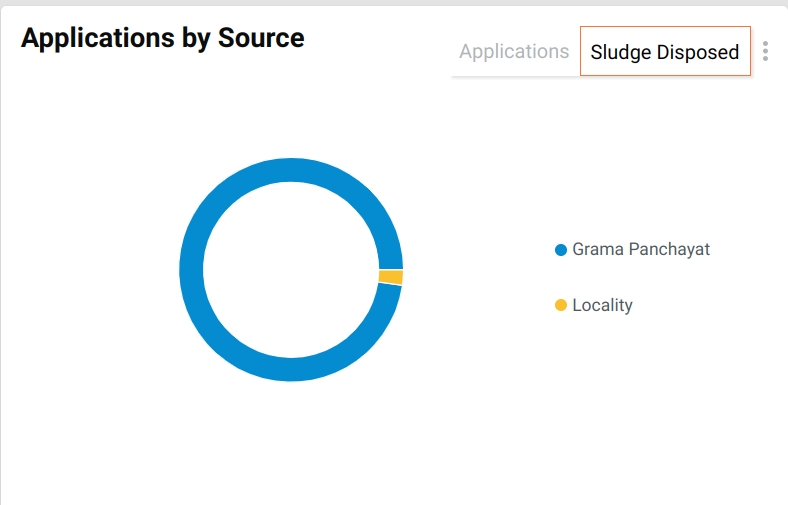This screenshot has height=505, width=788.
Task: Switch to the Applications tab
Action: 514,51
